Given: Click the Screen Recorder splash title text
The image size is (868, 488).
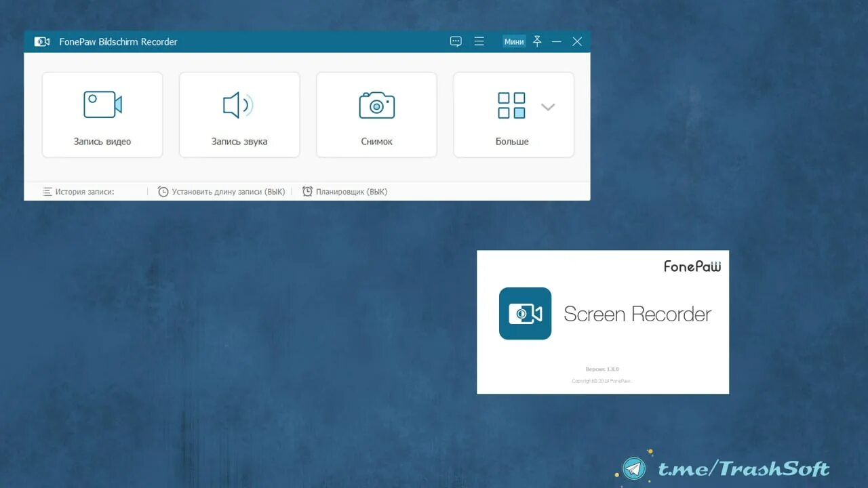Looking at the screenshot, I should 637,314.
